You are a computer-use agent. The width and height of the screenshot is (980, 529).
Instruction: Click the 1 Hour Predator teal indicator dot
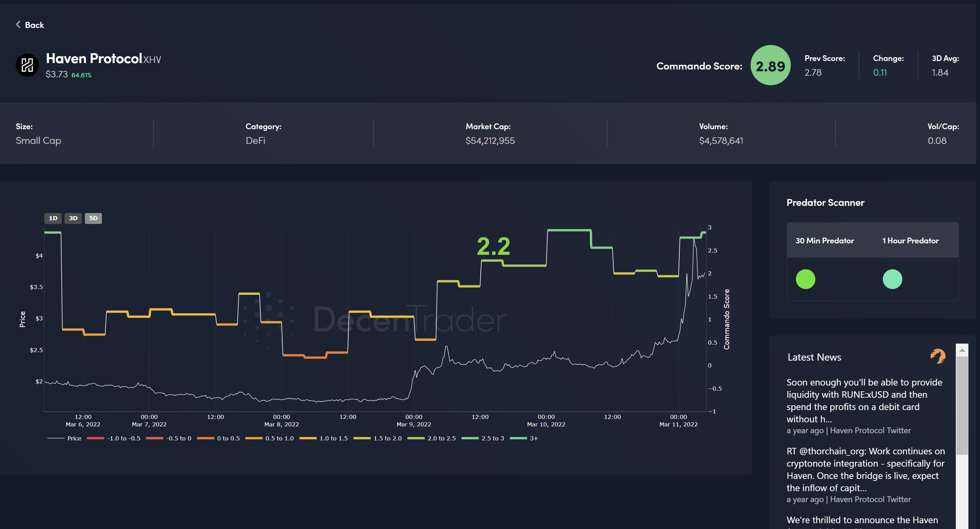tap(892, 279)
